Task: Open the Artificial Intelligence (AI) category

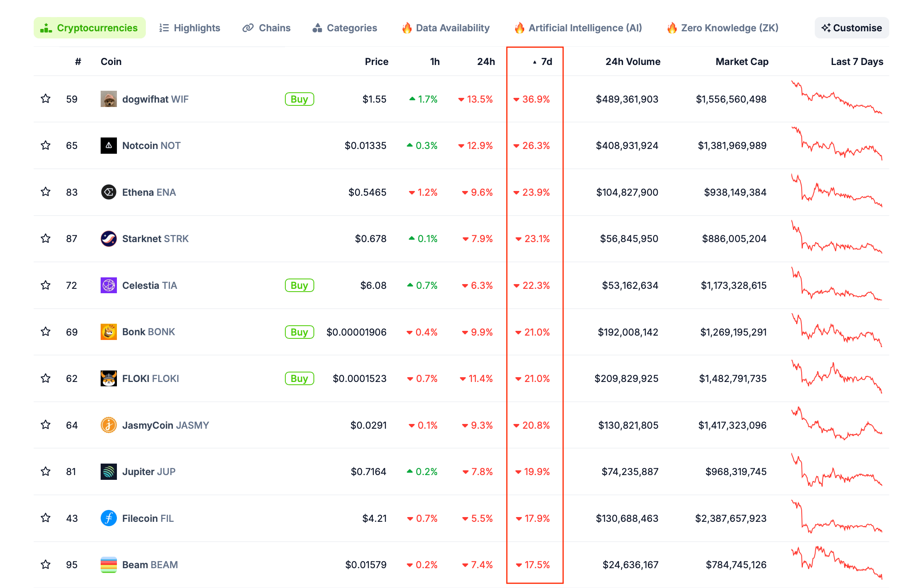Action: [578, 28]
